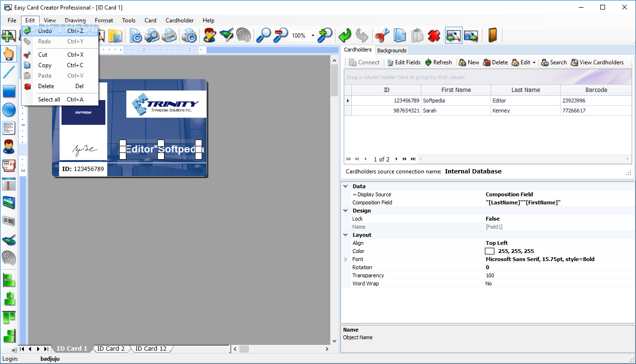Image resolution: width=636 pixels, height=364 pixels.
Task: Click the Word Wrap property value
Action: click(x=559, y=283)
